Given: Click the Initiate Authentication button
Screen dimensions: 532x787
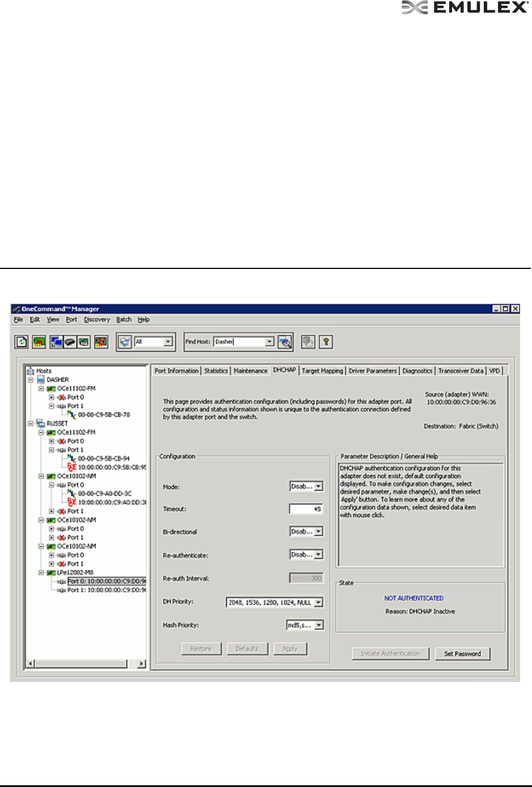Looking at the screenshot, I should point(390,654).
